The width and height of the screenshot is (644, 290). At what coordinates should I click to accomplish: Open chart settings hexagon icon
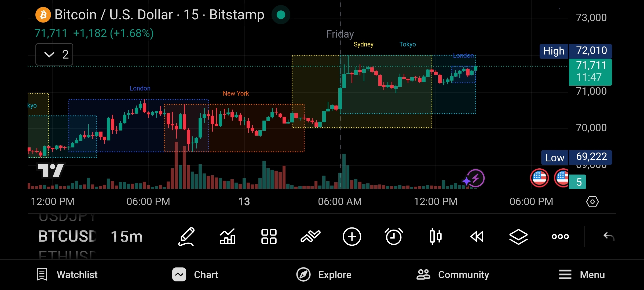click(x=592, y=202)
